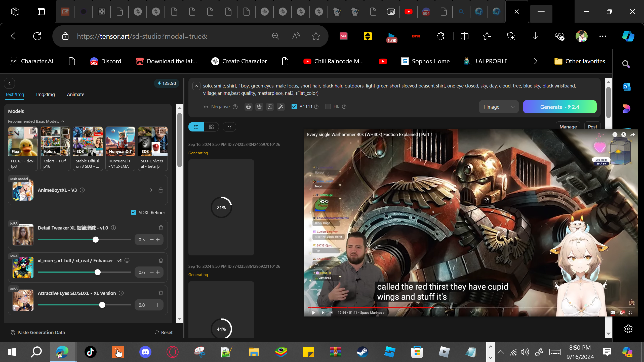This screenshot has height=362, width=644.
Task: Select the HunYuanDiT model checkbox
Action: tap(130, 131)
